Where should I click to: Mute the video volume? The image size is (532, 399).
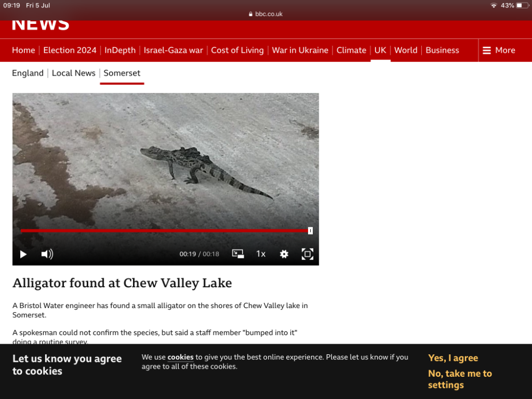pos(47,254)
